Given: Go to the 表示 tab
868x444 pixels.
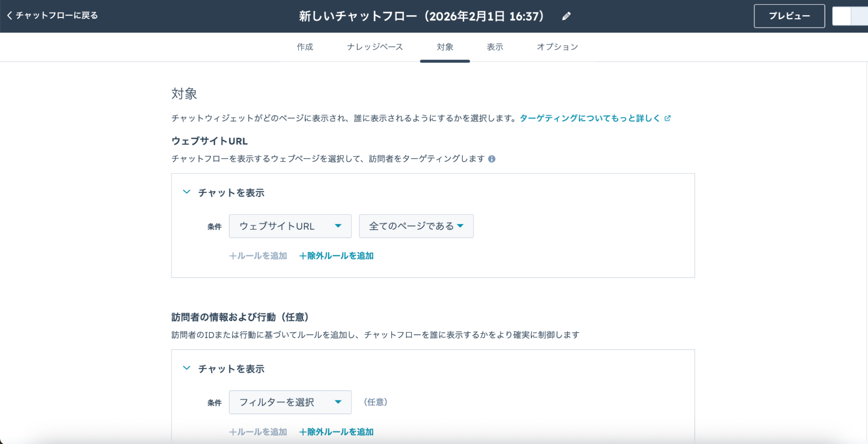Looking at the screenshot, I should 495,47.
